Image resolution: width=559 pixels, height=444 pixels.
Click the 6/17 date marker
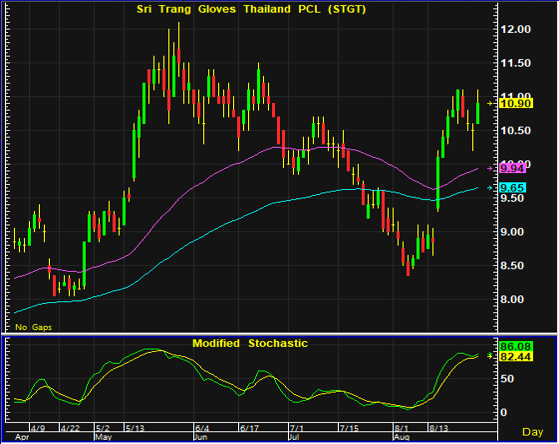tap(249, 428)
